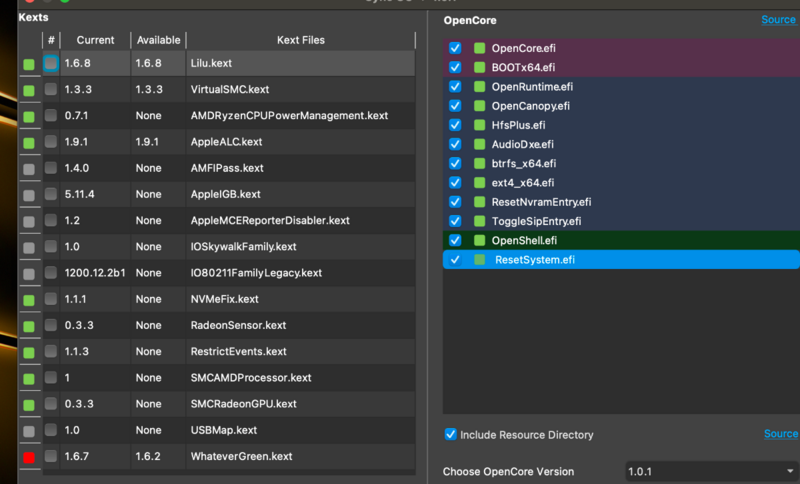Click green status icon beside OpenCore.efi
This screenshot has width=800, height=484.
click(480, 48)
